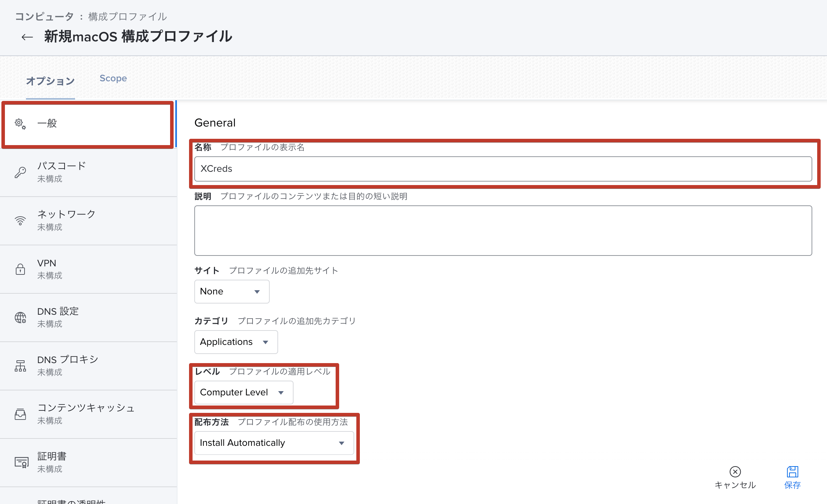The image size is (827, 504).
Task: Open the サイト dropdown showing None
Action: pos(232,292)
